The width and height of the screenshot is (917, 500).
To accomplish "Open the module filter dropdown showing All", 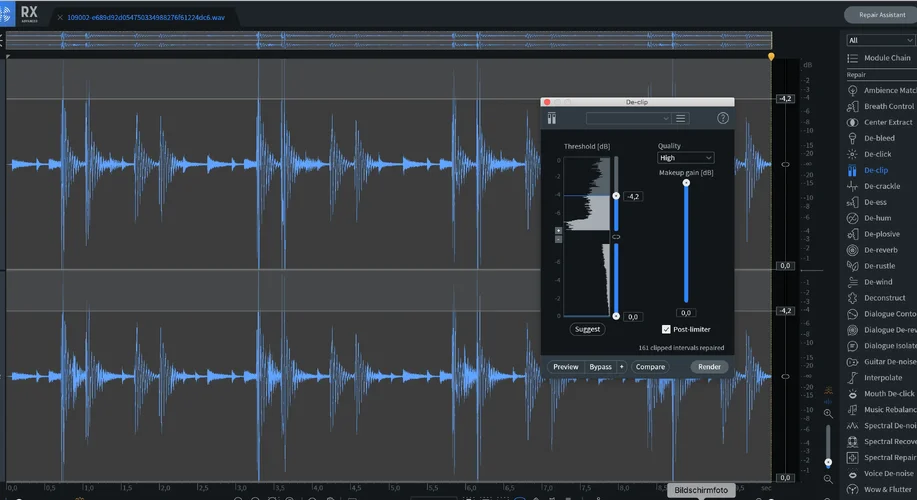I will click(880, 40).
